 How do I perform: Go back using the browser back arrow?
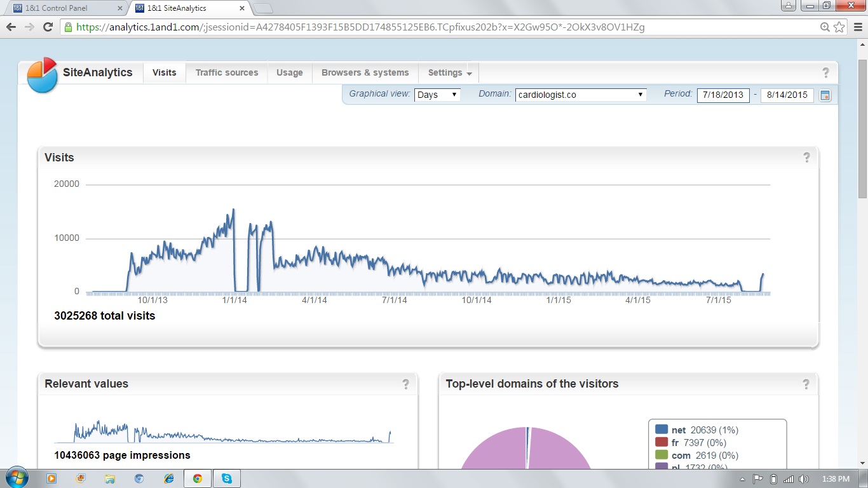11,27
